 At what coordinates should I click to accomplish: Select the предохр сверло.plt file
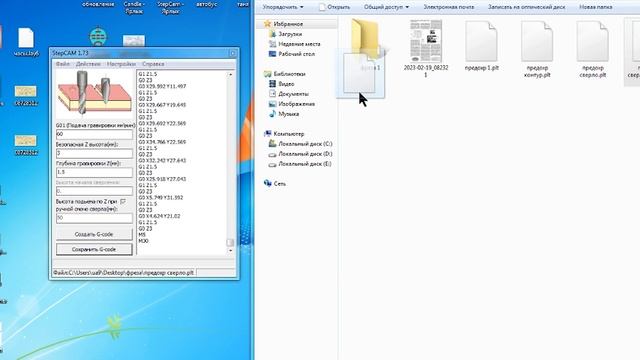(x=593, y=49)
